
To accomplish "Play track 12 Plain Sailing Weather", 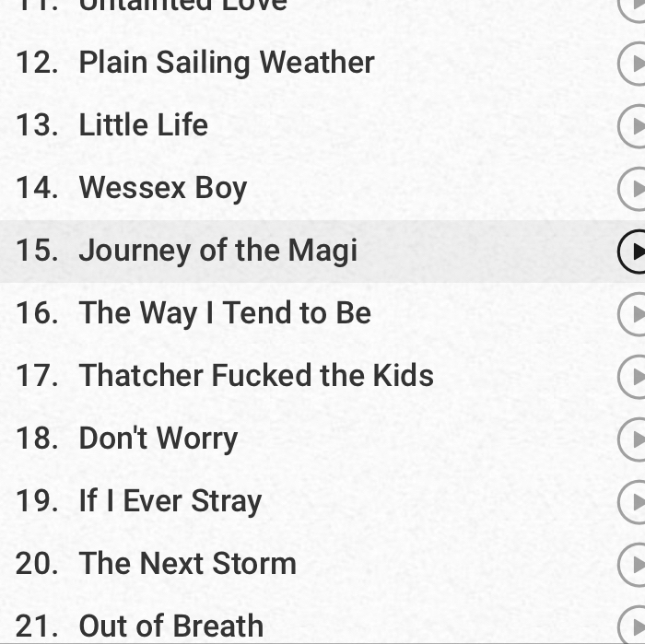I will tap(632, 64).
